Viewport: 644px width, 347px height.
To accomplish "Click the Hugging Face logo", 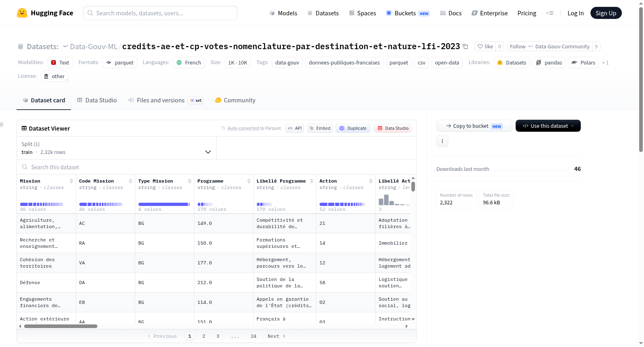I will (45, 13).
